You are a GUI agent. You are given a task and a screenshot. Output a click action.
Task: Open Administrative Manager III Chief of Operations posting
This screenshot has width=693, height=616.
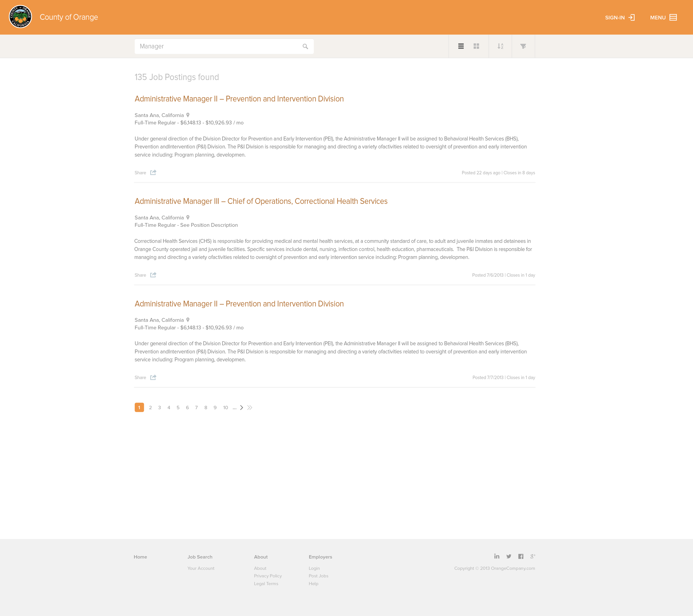(x=261, y=201)
